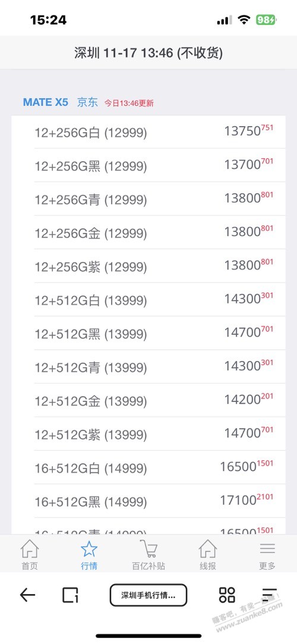This screenshot has width=297, height=644.
Task: Open the browser menu lines icon
Action: click(270, 595)
